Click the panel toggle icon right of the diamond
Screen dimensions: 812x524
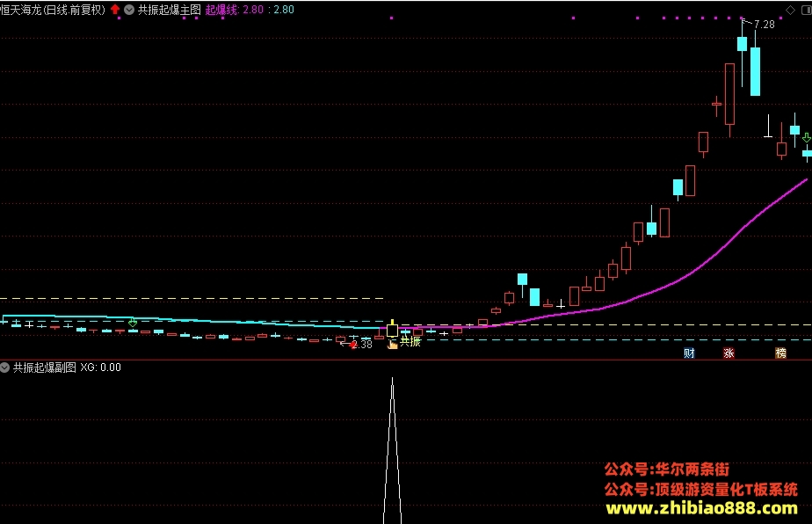pos(807,10)
